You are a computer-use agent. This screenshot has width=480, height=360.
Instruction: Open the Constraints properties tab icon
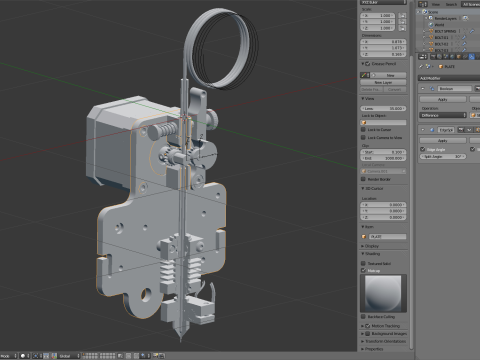click(x=465, y=57)
